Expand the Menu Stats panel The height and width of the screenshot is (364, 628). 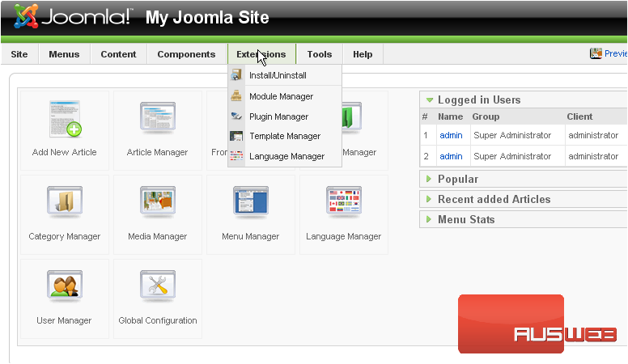(465, 219)
